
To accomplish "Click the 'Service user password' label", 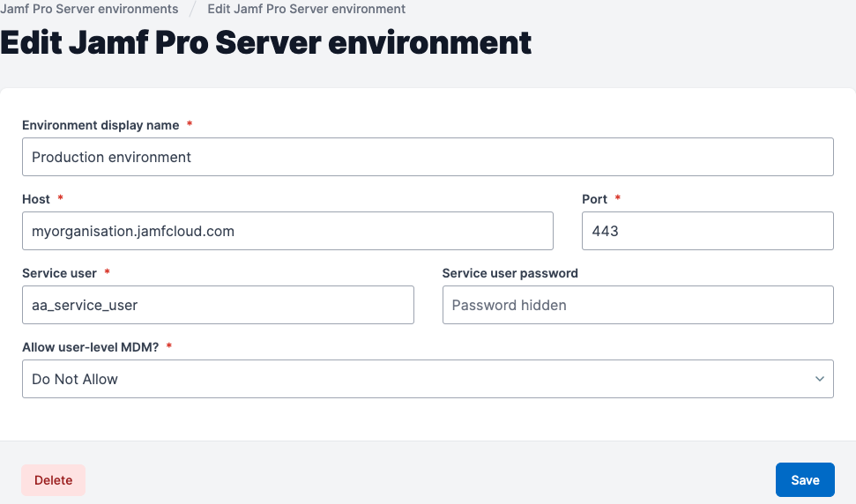I will click(x=510, y=273).
